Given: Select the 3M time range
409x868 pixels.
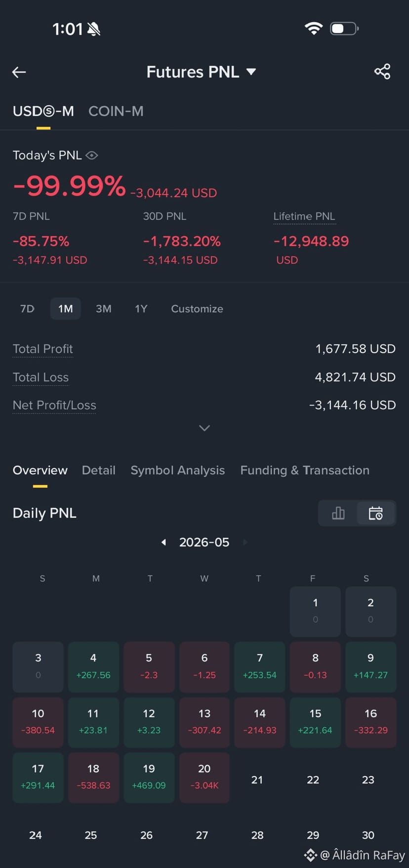Looking at the screenshot, I should (x=103, y=309).
